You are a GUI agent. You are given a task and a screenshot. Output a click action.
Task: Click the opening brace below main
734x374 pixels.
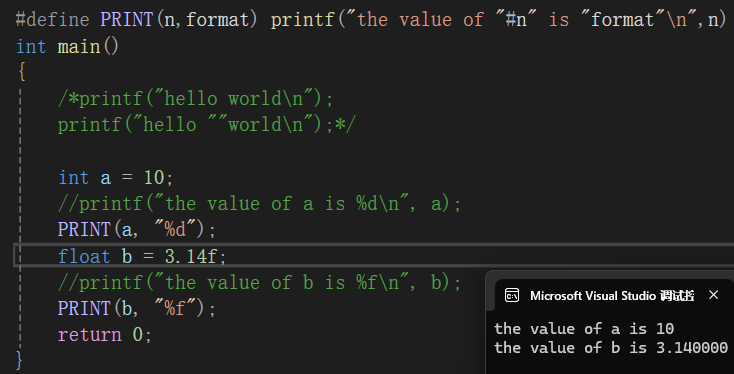tap(21, 73)
